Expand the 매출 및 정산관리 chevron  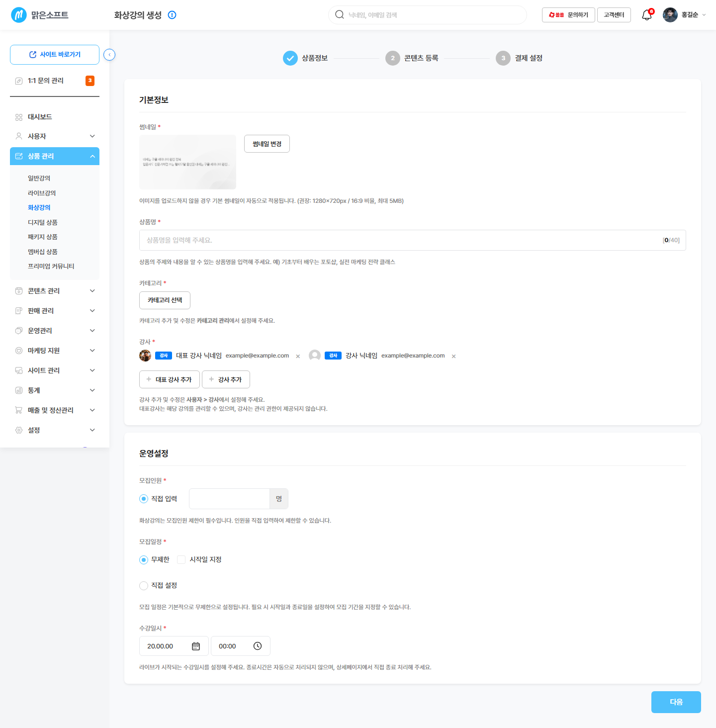(92, 410)
